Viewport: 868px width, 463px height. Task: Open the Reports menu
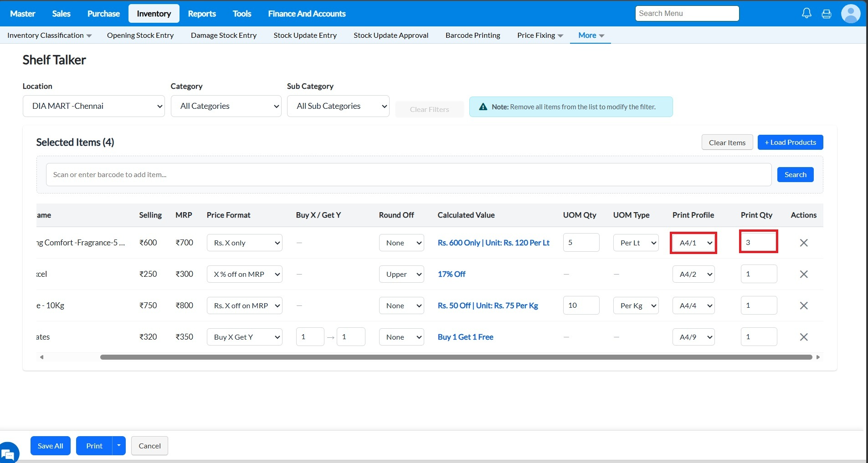(x=201, y=14)
